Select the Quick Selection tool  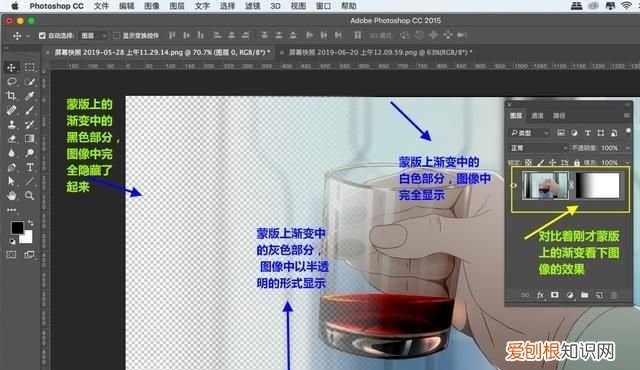pyautogui.click(x=29, y=82)
